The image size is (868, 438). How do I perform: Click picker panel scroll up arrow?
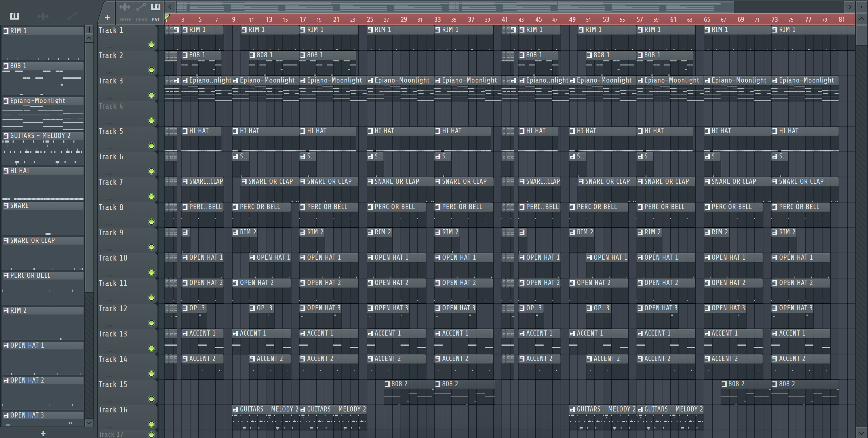click(x=89, y=38)
